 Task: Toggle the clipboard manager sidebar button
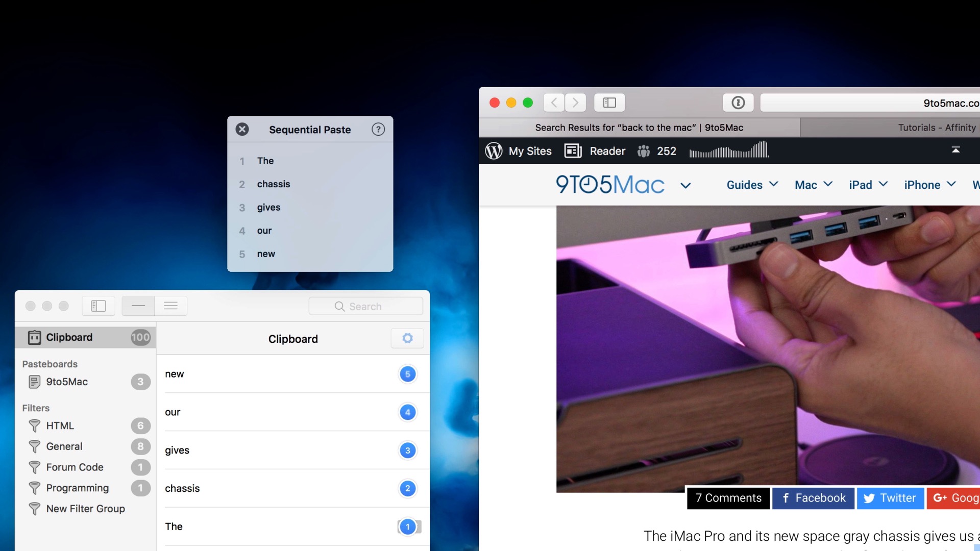tap(98, 306)
